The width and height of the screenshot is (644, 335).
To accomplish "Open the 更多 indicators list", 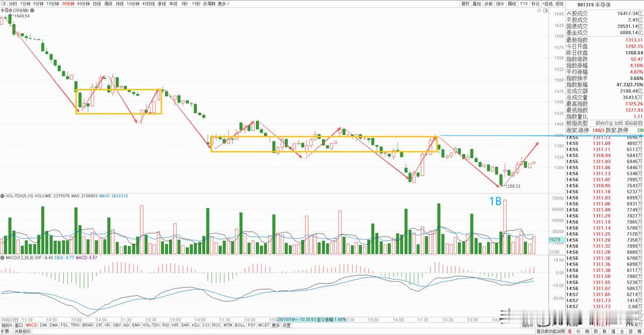I will [276, 325].
